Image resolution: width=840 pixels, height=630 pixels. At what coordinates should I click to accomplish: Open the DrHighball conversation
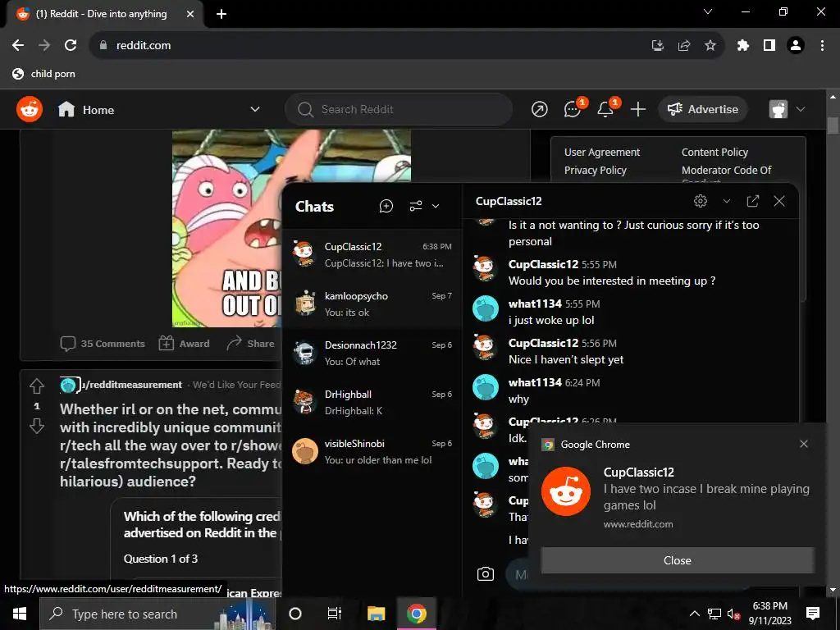pyautogui.click(x=372, y=402)
